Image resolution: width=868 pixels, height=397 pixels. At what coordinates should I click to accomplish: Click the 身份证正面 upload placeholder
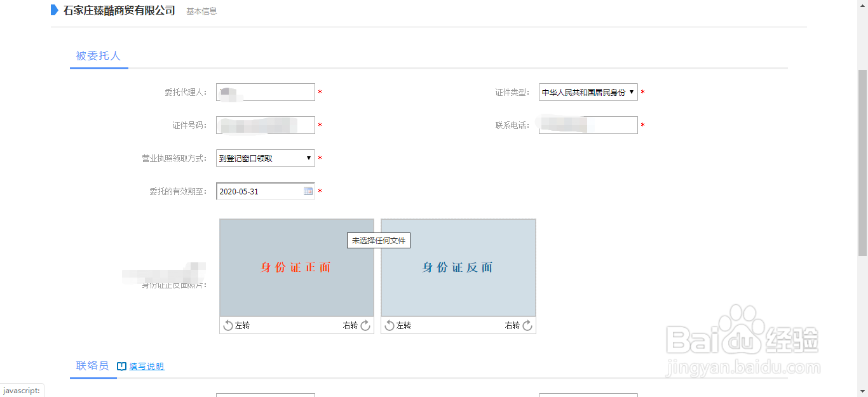296,267
